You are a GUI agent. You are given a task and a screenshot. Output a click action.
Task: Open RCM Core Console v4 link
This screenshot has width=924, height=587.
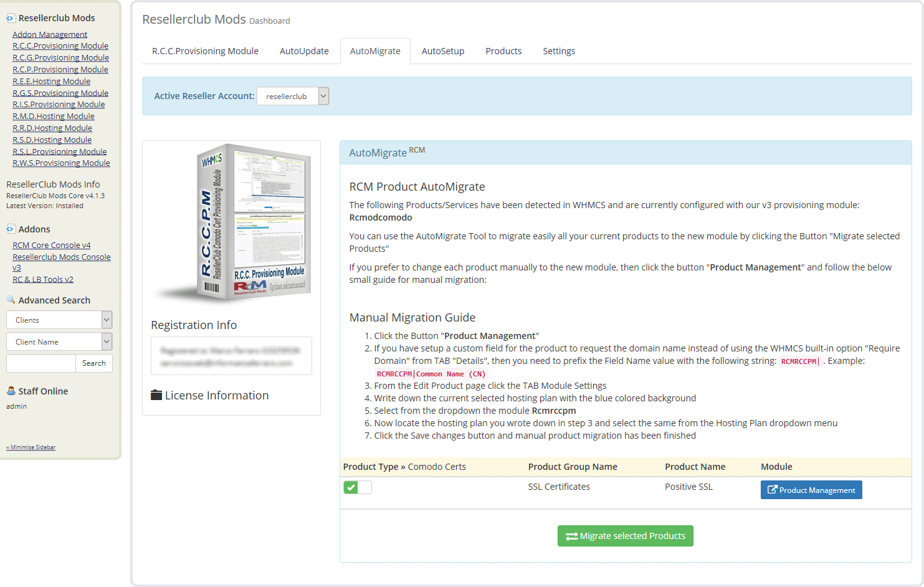point(51,246)
